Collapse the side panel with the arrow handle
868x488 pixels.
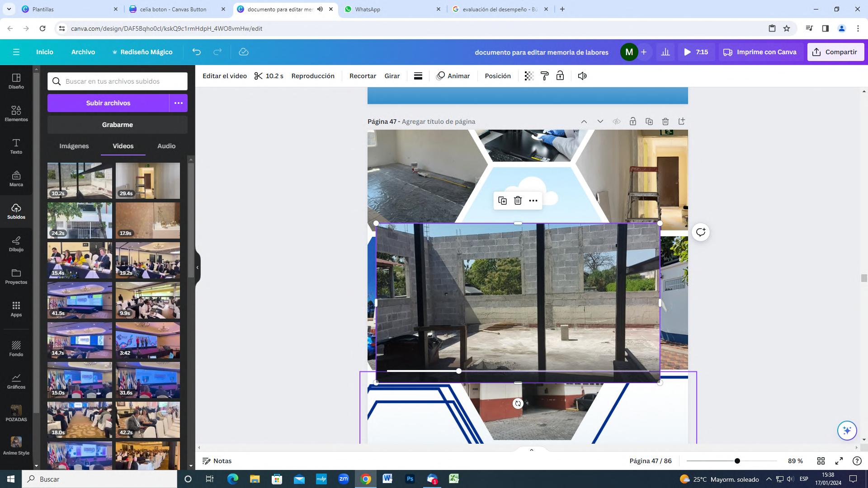click(x=198, y=267)
